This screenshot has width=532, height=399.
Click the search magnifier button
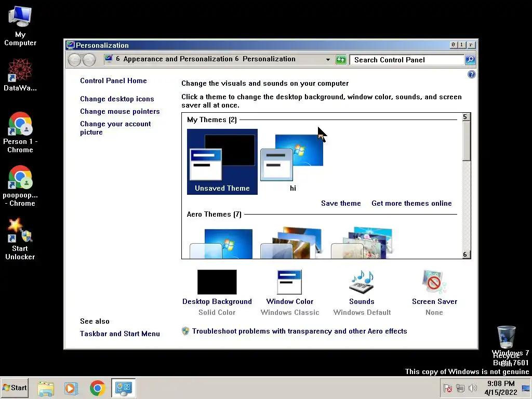tap(470, 60)
